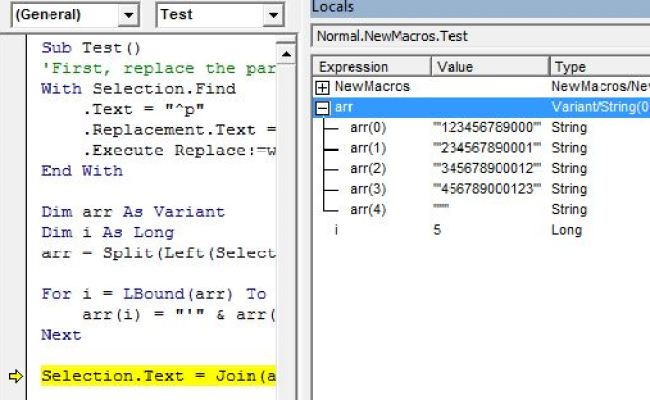Click the empty-string value of arr(4)
This screenshot has width=650, height=400.
pos(441,206)
